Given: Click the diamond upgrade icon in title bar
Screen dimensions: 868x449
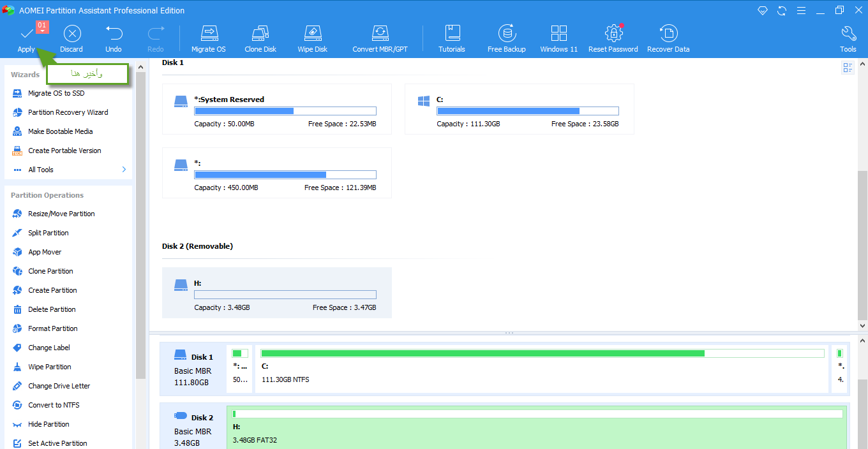Looking at the screenshot, I should [763, 10].
